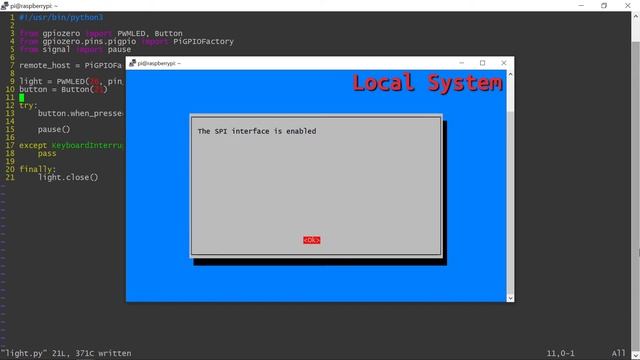Viewport: 640px width, 360px height.
Task: Click cursor position "11,0-1" in vim status
Action: [x=561, y=353]
